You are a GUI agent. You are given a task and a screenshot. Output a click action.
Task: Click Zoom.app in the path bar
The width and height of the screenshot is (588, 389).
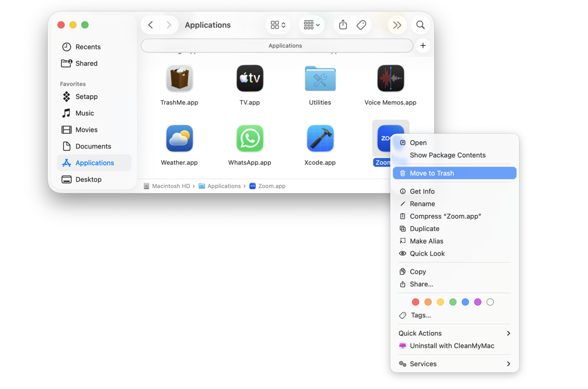tap(267, 186)
